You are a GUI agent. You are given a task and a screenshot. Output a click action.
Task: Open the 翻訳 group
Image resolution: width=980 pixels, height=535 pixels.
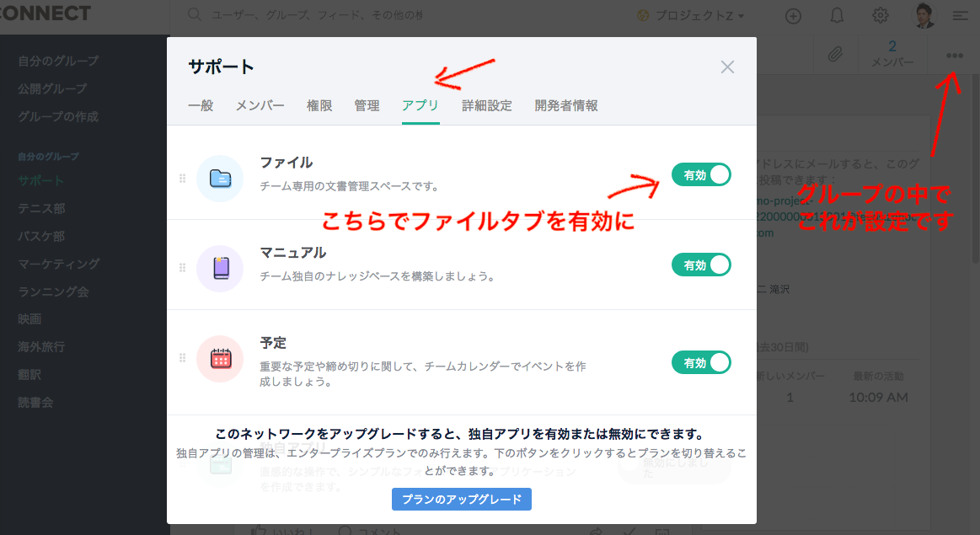pos(29,374)
